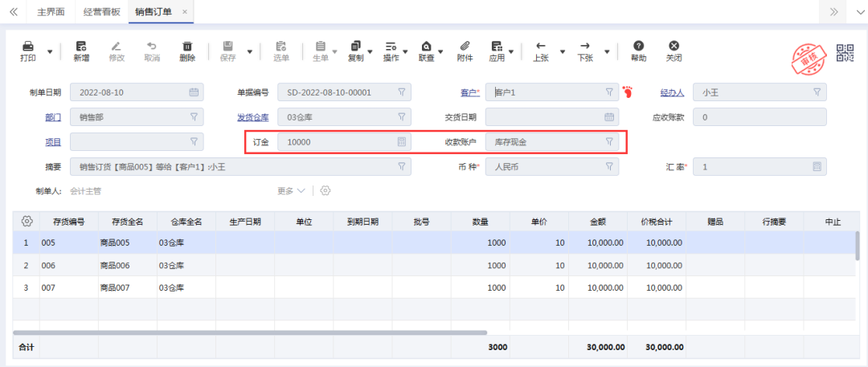The height and width of the screenshot is (367, 868).
Task: Click the 经办人 link label
Action: pos(672,92)
